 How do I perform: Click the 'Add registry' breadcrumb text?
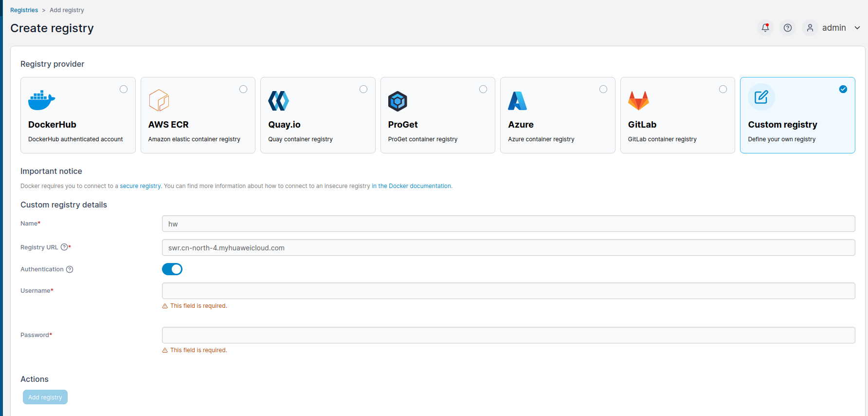pyautogui.click(x=67, y=10)
